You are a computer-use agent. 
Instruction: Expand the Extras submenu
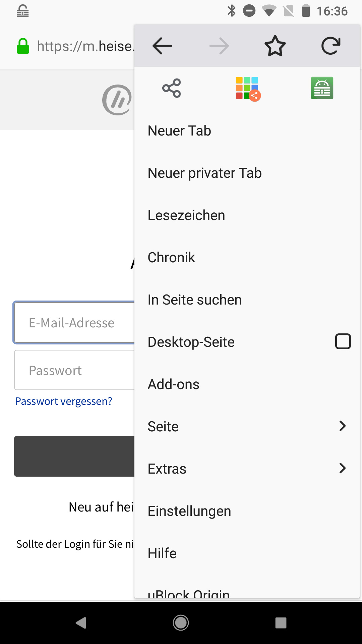(x=342, y=468)
